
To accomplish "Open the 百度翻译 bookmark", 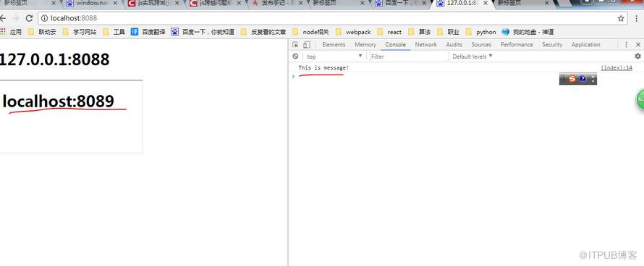I will tap(148, 32).
